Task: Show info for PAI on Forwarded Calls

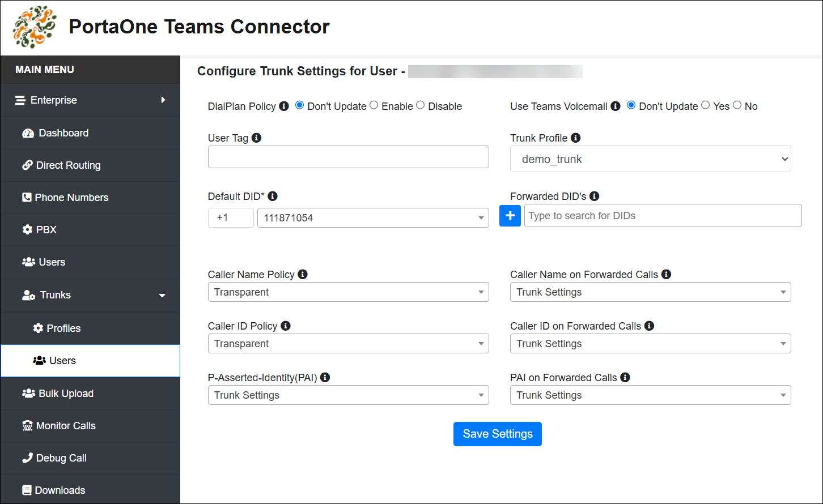Action: click(x=625, y=377)
